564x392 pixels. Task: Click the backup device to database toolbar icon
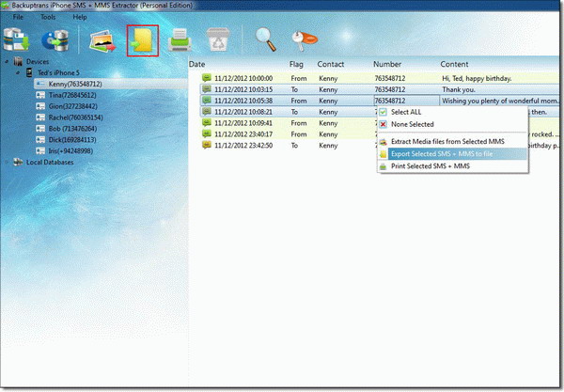coord(16,39)
